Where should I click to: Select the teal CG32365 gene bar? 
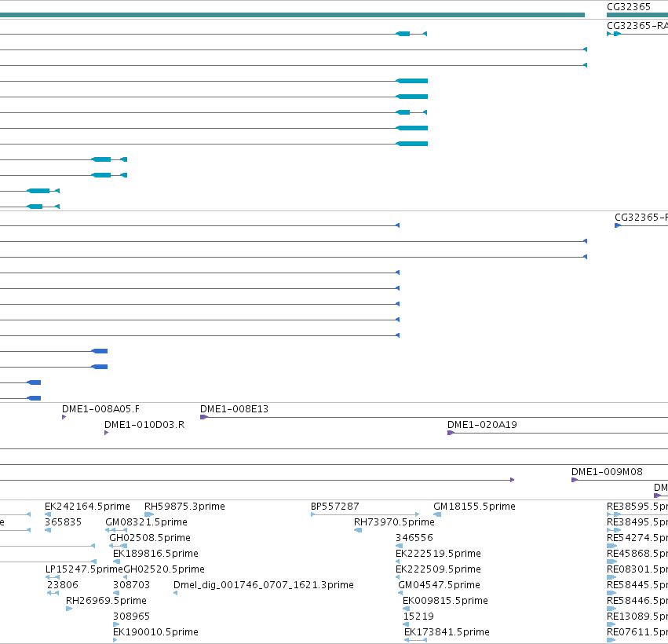point(637,15)
